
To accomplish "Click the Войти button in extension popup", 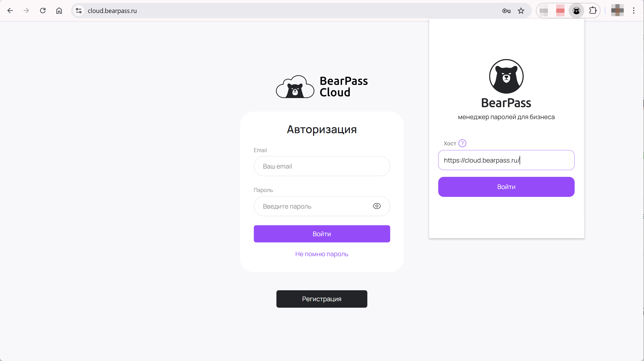I will coord(506,187).
